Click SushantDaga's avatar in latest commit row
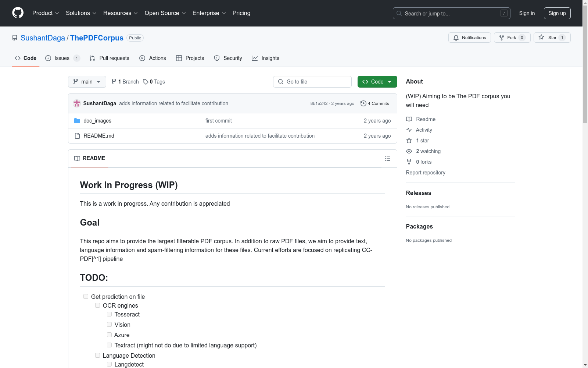The image size is (588, 368). pyautogui.click(x=77, y=103)
